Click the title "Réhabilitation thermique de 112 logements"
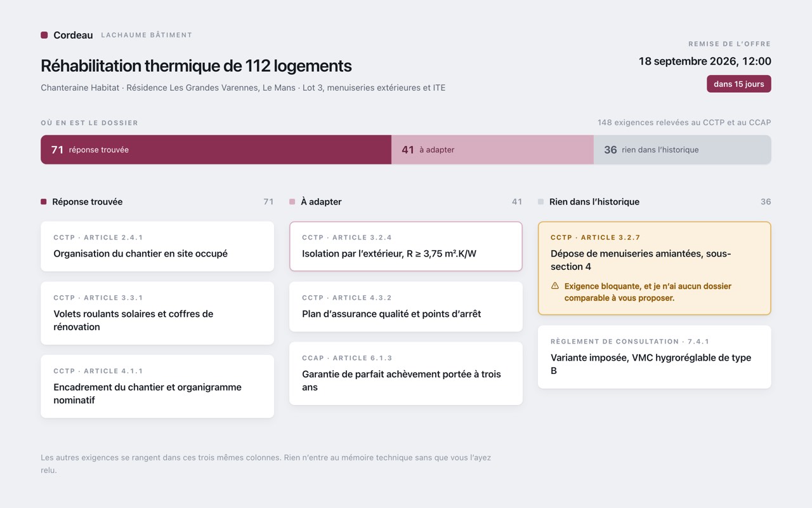The height and width of the screenshot is (508, 812). point(196,66)
